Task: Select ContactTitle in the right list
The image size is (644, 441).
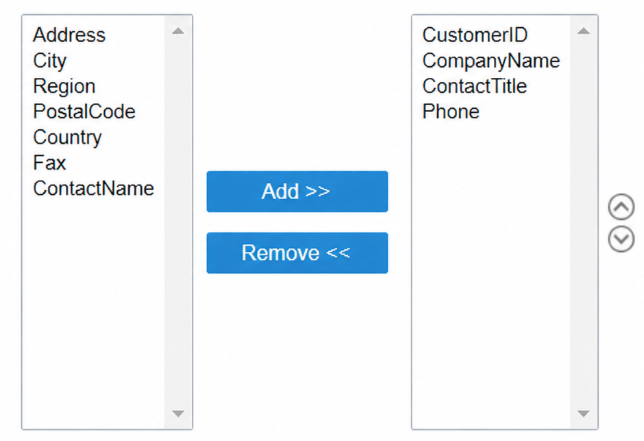Action: click(x=475, y=86)
